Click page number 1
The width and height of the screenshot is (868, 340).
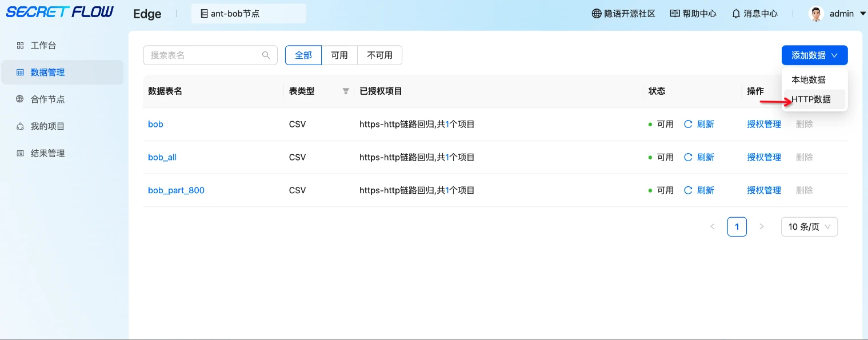pos(737,227)
